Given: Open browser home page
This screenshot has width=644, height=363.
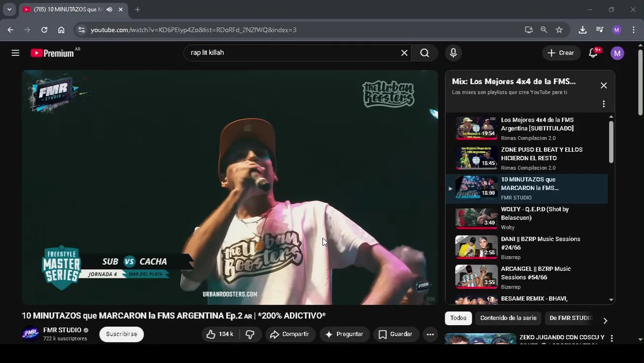Looking at the screenshot, I should pyautogui.click(x=61, y=30).
